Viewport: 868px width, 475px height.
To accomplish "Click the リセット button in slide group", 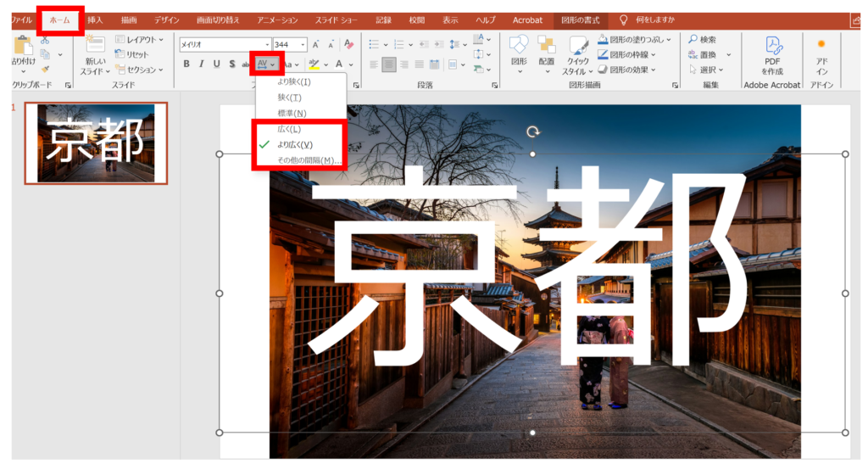I will point(134,54).
